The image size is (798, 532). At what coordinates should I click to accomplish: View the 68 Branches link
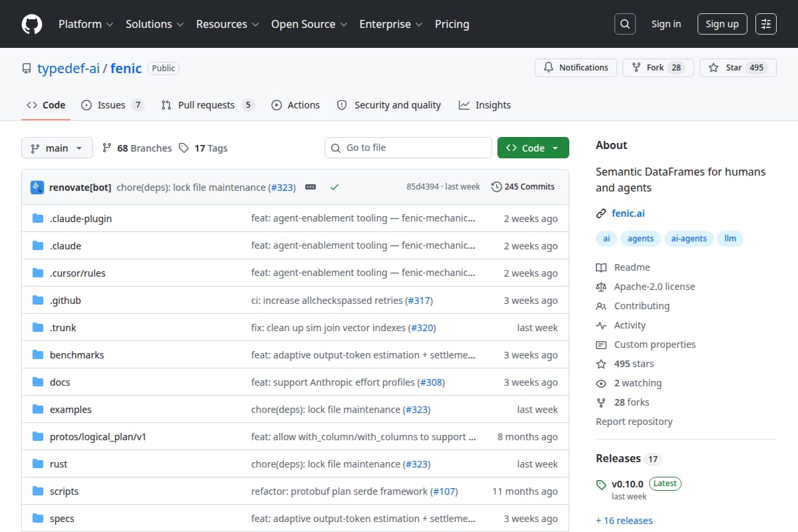[137, 148]
